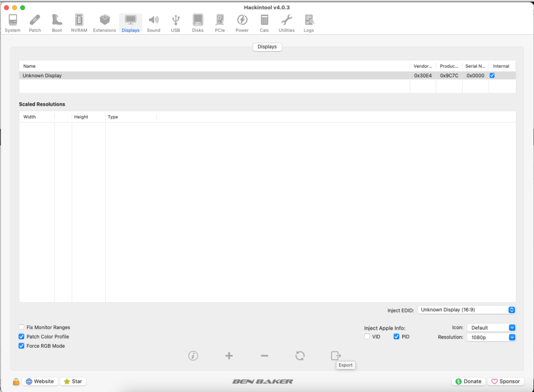Click the Ben Baker logo
The image size is (534, 392).
click(263, 381)
